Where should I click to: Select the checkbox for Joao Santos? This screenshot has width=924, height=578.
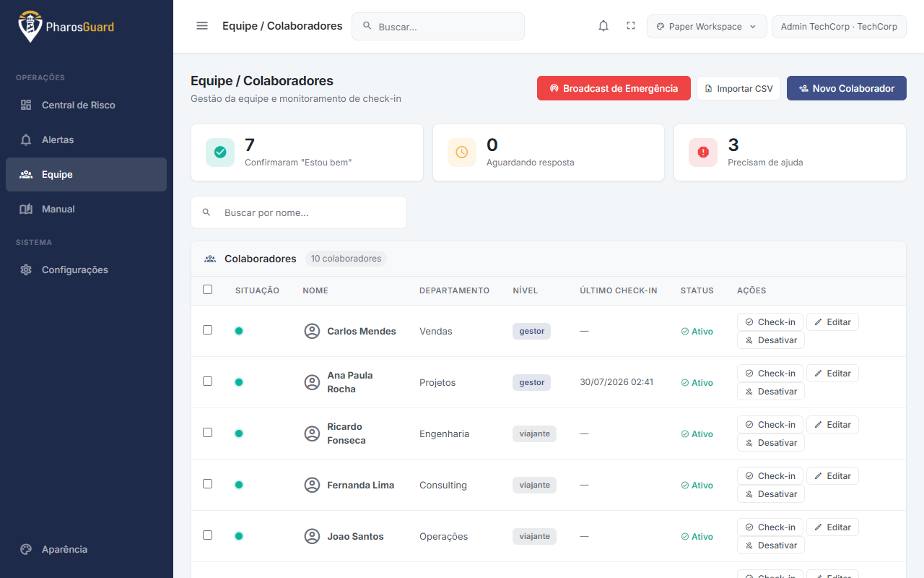click(208, 535)
